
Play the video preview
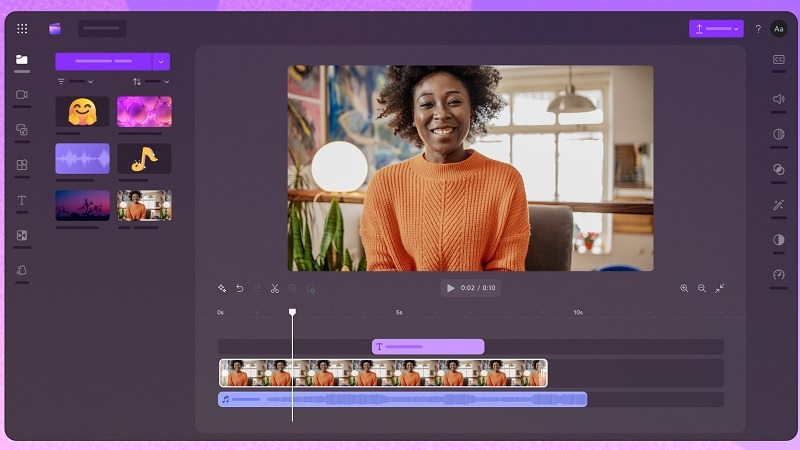(451, 288)
